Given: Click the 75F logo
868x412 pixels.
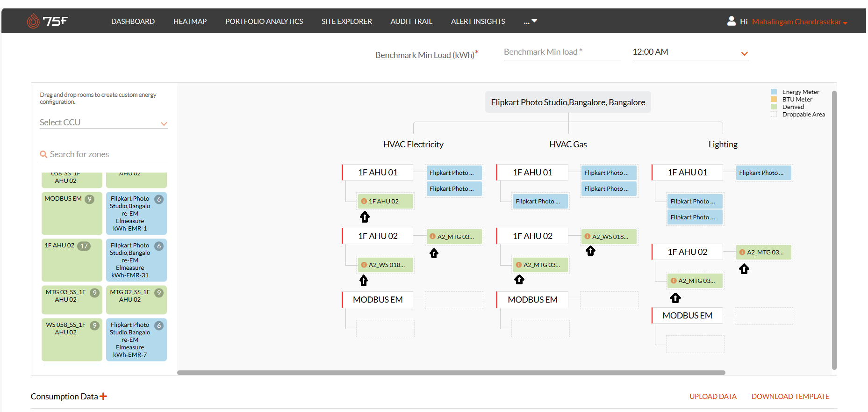Looking at the screenshot, I should click(47, 21).
